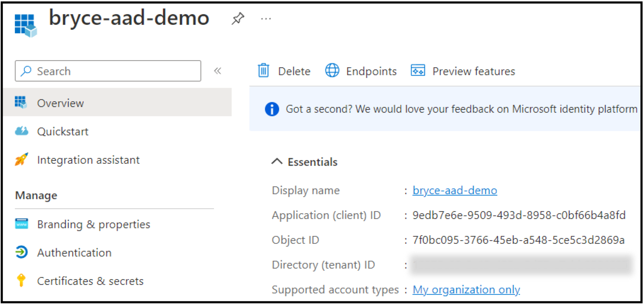The height and width of the screenshot is (304, 644).
Task: Collapse the Essentials section chevron
Action: (x=277, y=162)
